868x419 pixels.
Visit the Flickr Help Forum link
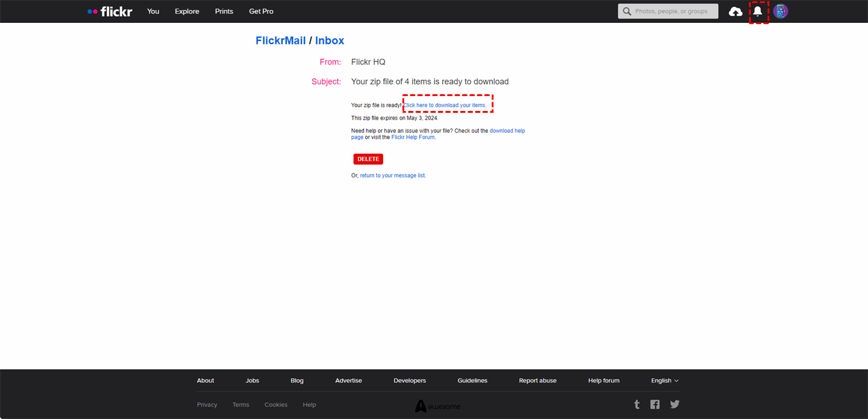click(413, 138)
